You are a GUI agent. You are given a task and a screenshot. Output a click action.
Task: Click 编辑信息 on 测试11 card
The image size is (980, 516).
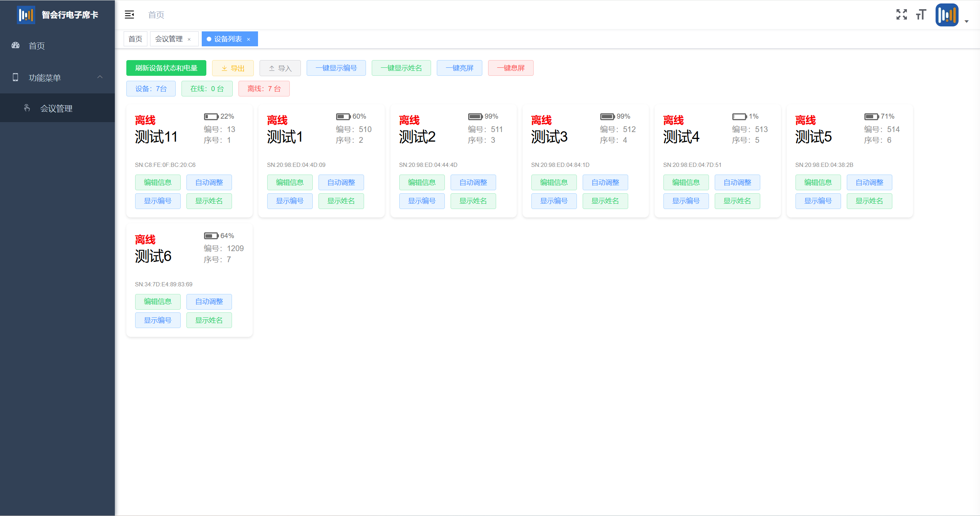(158, 183)
